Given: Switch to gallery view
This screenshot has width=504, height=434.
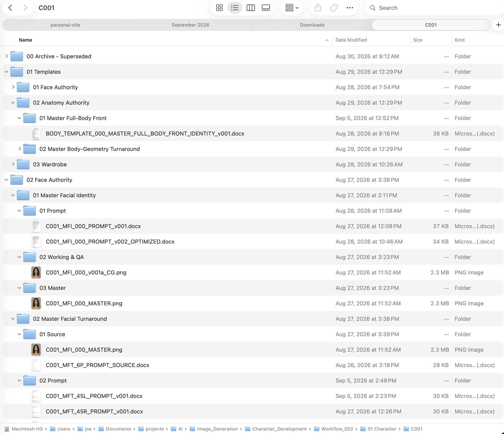Looking at the screenshot, I should click(x=266, y=8).
